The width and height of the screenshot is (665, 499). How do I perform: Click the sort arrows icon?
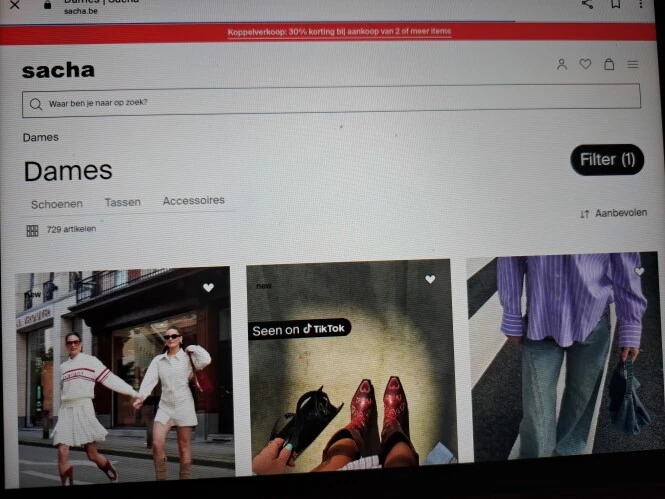585,214
